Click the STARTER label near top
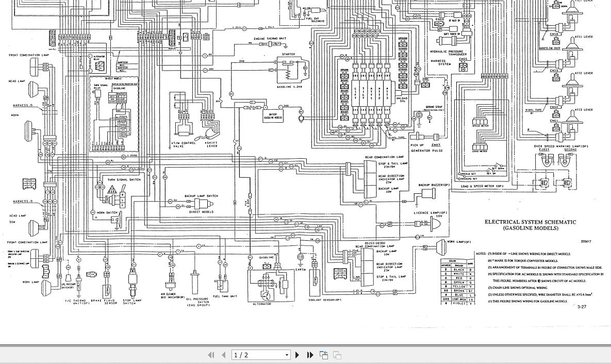This screenshot has height=364, width=611. point(289,54)
